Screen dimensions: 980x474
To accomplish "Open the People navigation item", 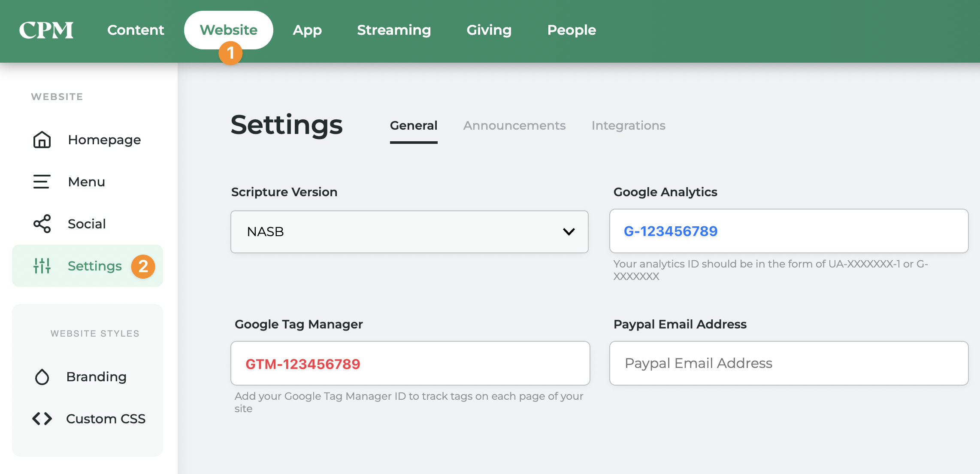I will pyautogui.click(x=571, y=30).
